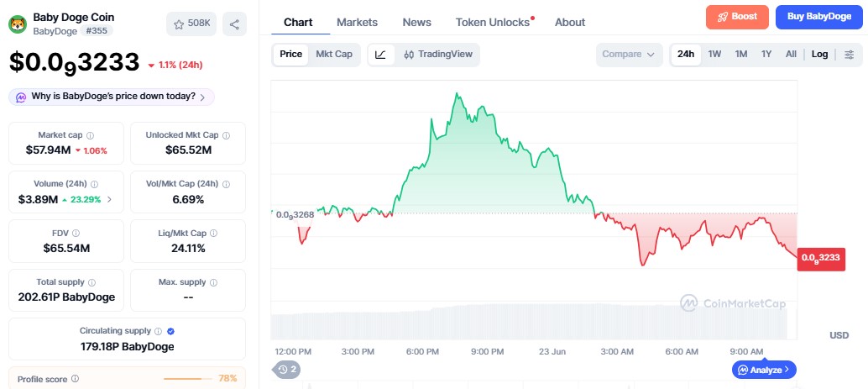Click the 179.18P BabyDoge circulating supply

click(128, 347)
